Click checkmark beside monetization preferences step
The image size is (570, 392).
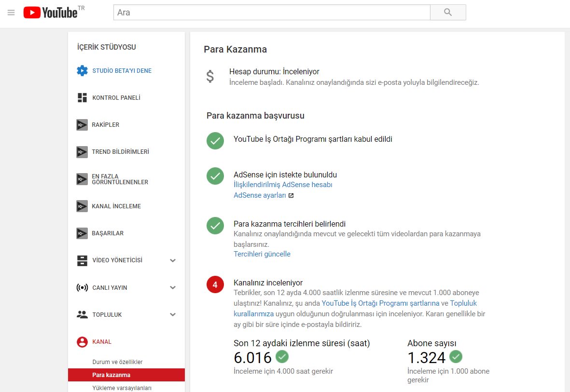coord(215,225)
